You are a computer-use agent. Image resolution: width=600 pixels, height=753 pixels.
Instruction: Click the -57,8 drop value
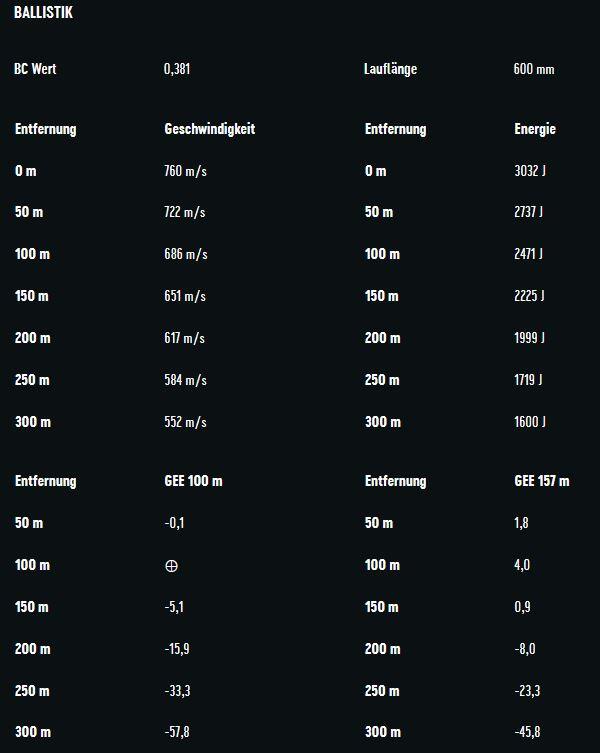click(x=177, y=732)
